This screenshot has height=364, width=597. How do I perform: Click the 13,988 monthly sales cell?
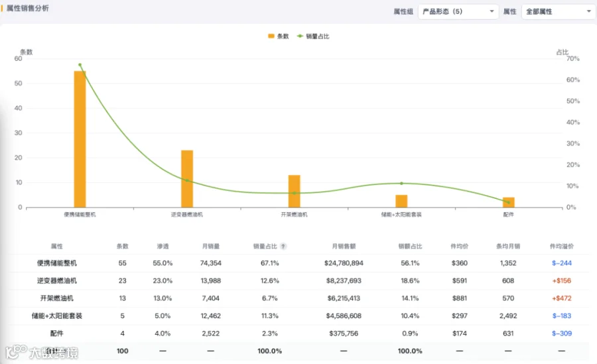210,280
